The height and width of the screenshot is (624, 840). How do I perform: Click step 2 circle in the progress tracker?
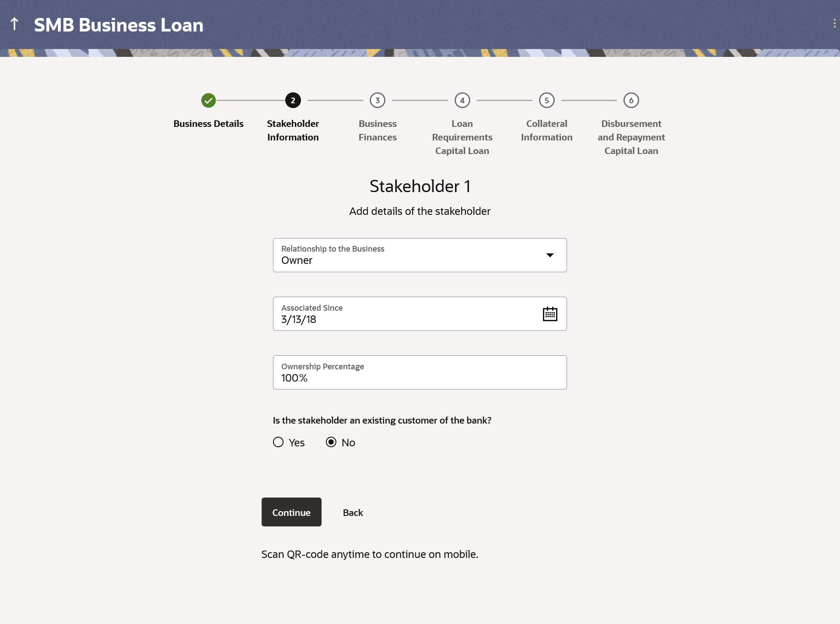293,101
